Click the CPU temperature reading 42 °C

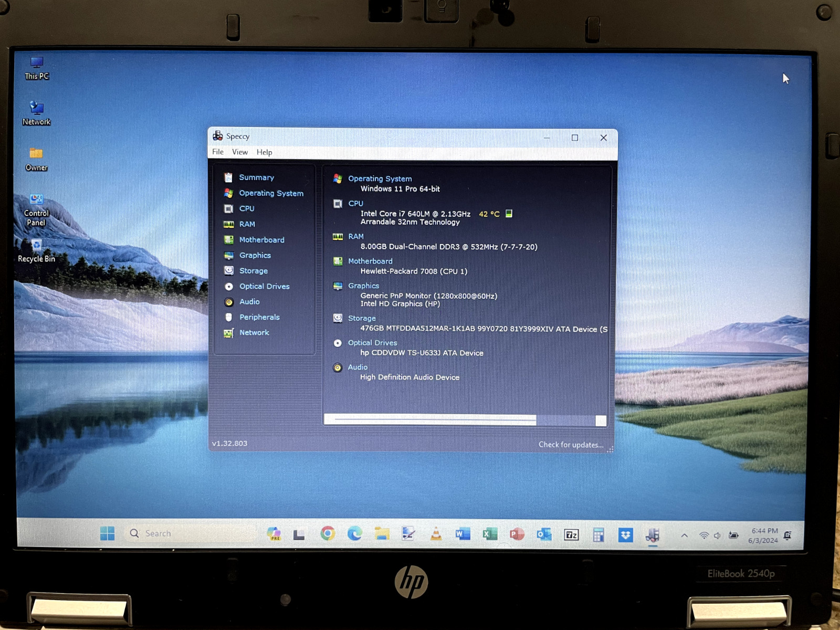coord(489,214)
